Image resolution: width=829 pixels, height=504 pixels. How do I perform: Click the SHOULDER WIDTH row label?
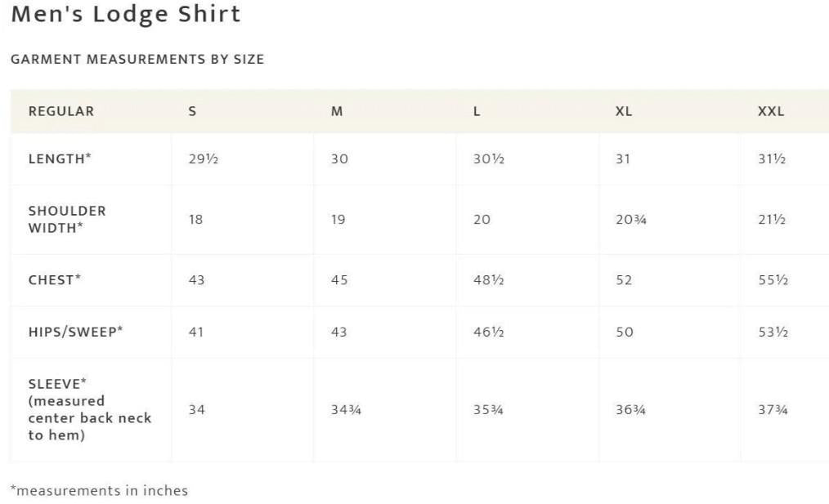click(x=67, y=219)
